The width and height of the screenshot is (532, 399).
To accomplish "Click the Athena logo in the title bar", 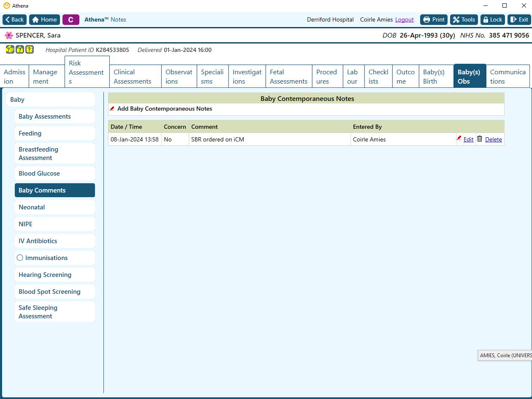I will (6, 5).
